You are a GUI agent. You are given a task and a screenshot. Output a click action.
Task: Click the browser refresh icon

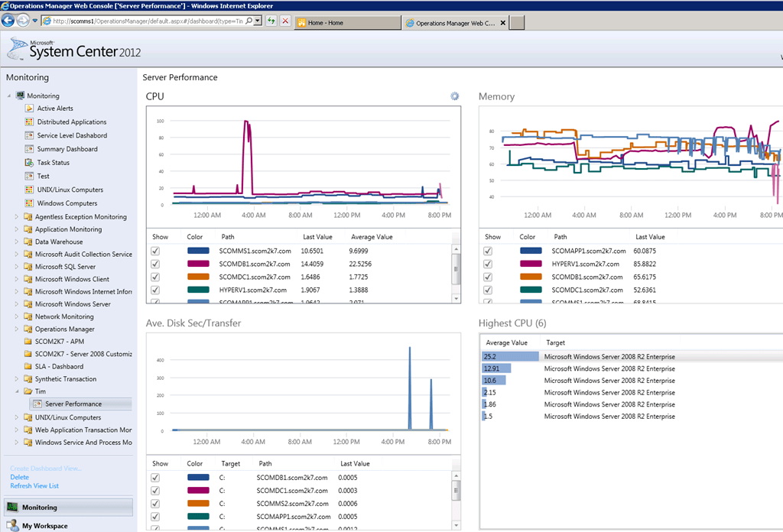click(271, 21)
